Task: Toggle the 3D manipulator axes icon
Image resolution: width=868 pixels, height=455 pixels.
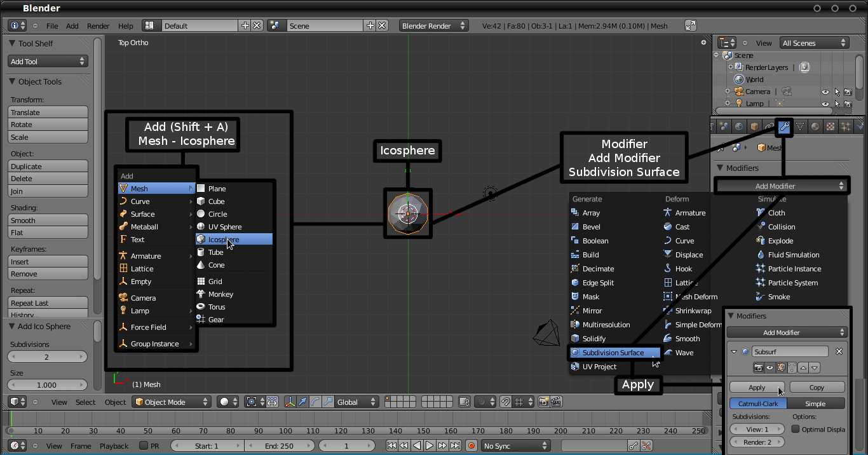Action: (x=290, y=402)
